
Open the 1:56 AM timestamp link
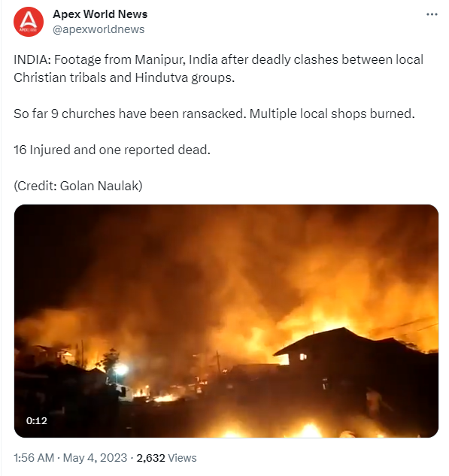pyautogui.click(x=34, y=458)
